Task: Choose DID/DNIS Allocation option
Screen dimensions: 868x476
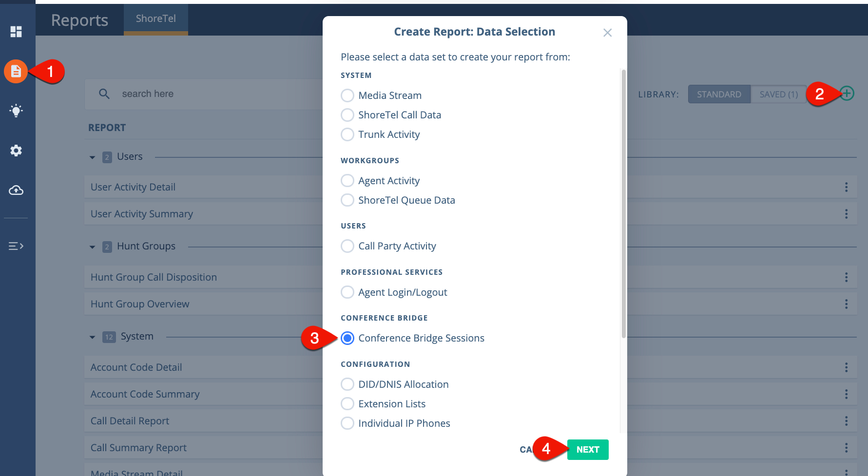Action: coord(347,384)
